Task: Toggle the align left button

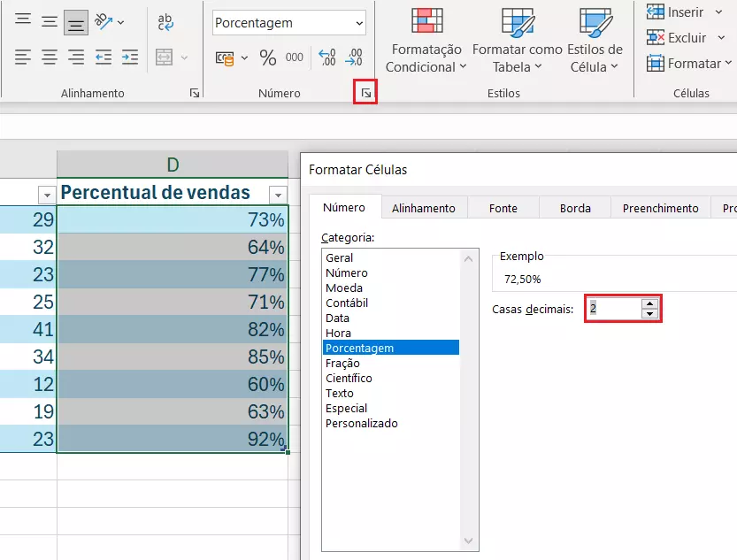Action: tap(23, 58)
